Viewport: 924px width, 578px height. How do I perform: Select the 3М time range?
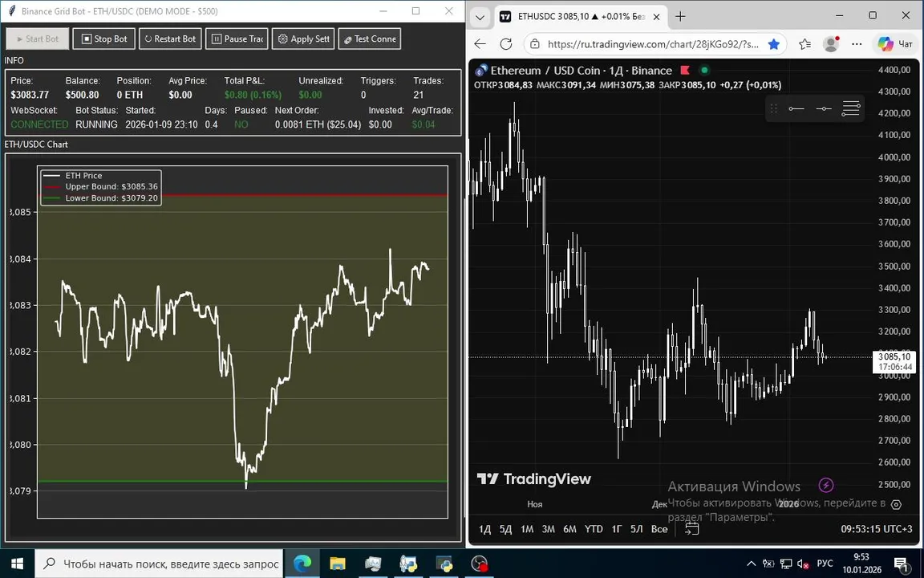tap(548, 529)
